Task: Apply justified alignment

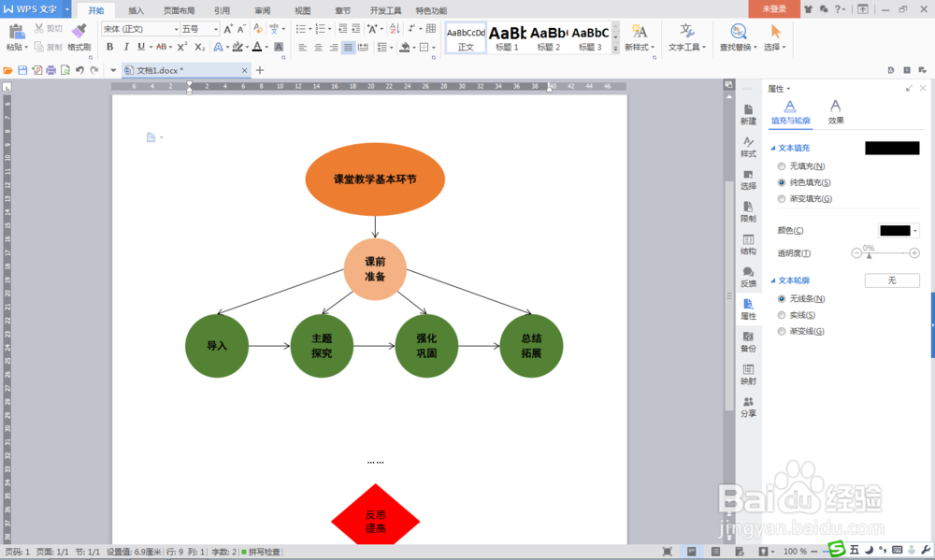Action: tap(348, 47)
